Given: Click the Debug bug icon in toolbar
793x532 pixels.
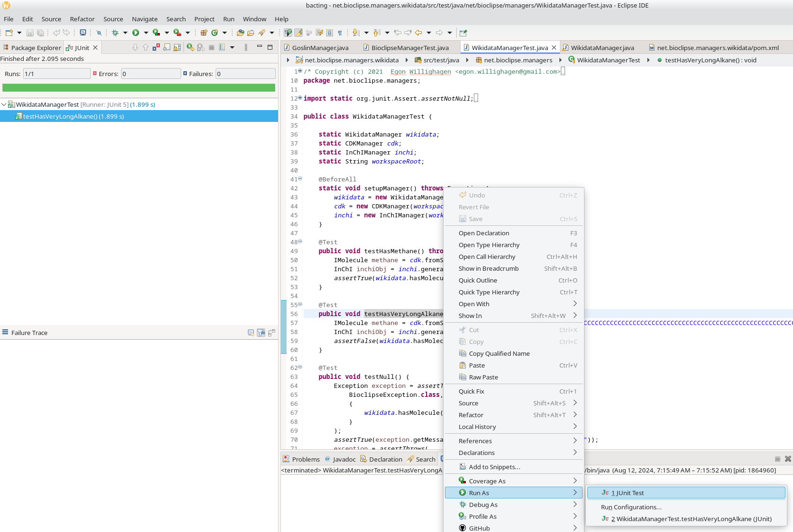Looking at the screenshot, I should pyautogui.click(x=115, y=33).
